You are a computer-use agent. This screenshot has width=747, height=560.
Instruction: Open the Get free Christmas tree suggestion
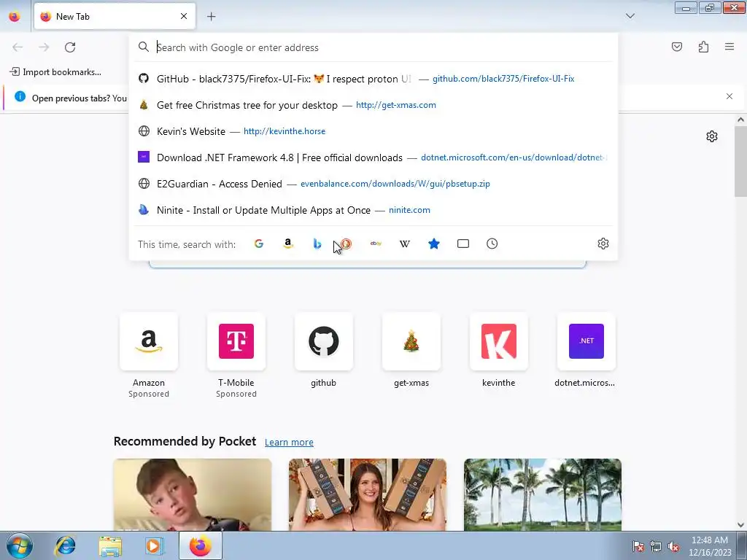[x=373, y=105]
